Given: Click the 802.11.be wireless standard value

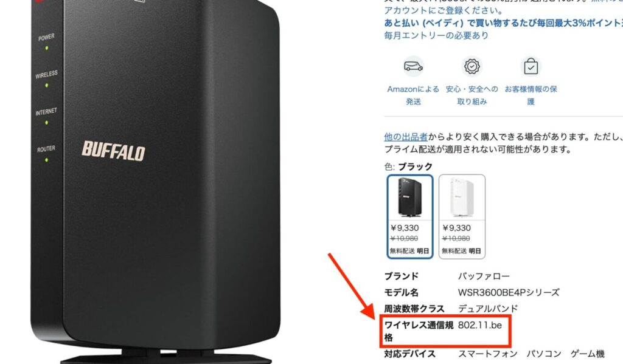Looking at the screenshot, I should click(x=480, y=325).
